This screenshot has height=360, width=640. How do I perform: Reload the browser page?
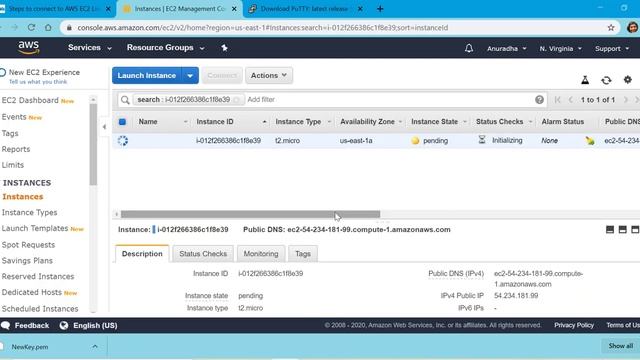click(31, 27)
